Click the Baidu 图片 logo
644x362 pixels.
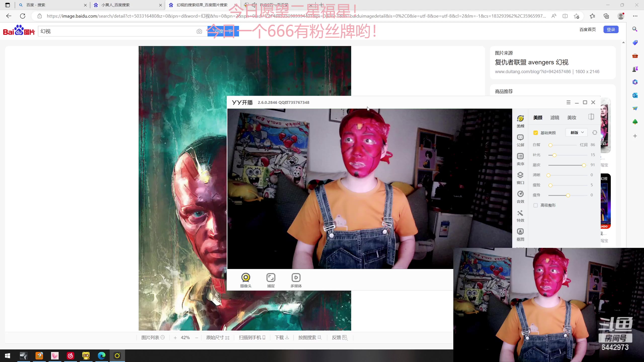tap(19, 31)
